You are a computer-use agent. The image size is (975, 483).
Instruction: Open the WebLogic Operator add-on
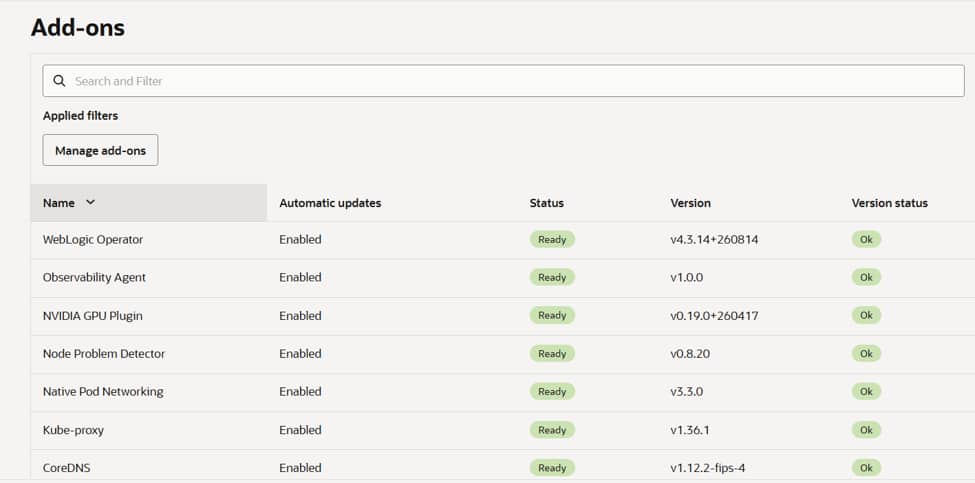(x=93, y=239)
